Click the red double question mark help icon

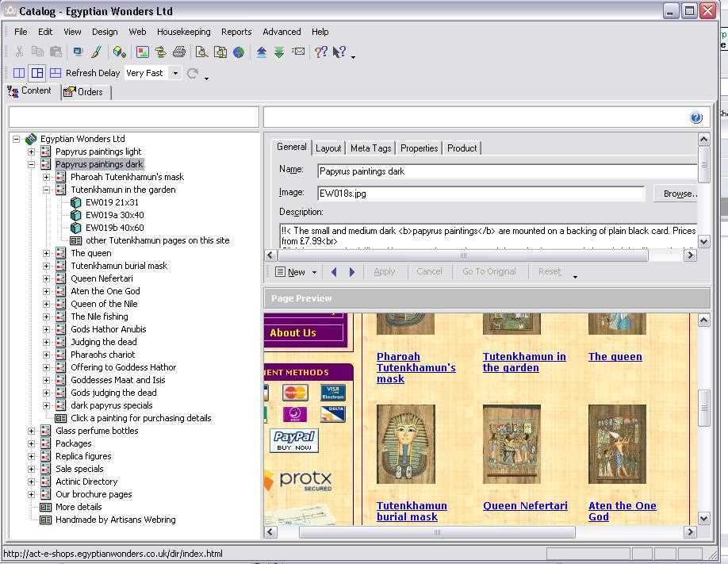coord(321,52)
